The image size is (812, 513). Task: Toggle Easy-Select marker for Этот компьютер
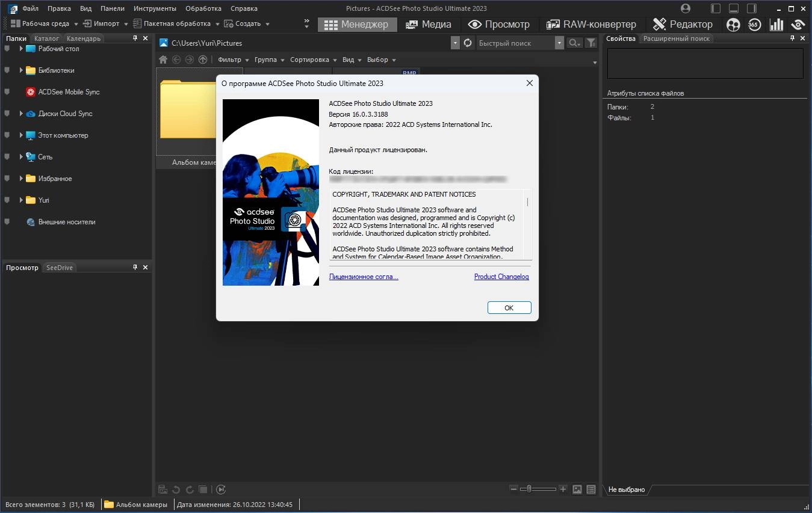(7, 135)
